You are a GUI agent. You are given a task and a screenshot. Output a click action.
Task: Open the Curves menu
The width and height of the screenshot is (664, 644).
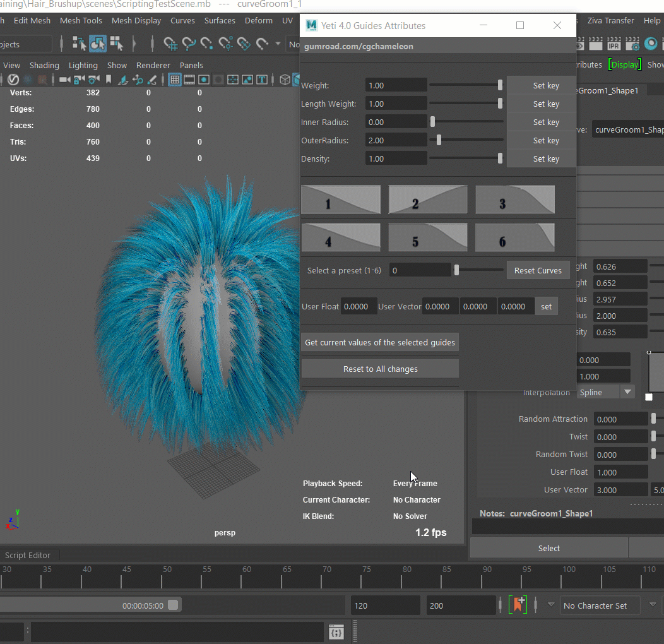coord(182,20)
